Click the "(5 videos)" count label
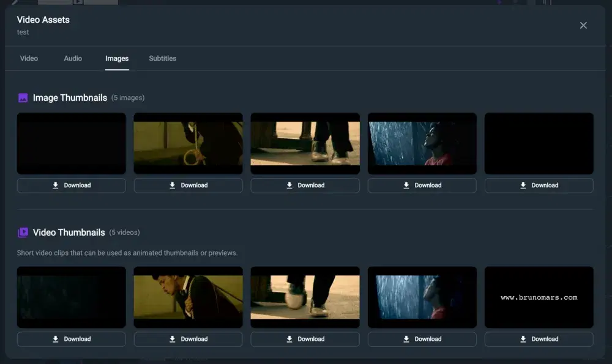 coord(124,232)
